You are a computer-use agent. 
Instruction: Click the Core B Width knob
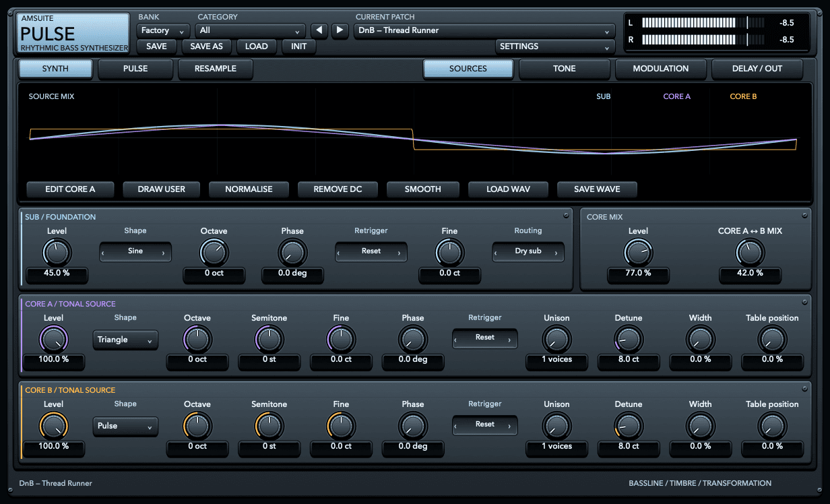(x=700, y=426)
